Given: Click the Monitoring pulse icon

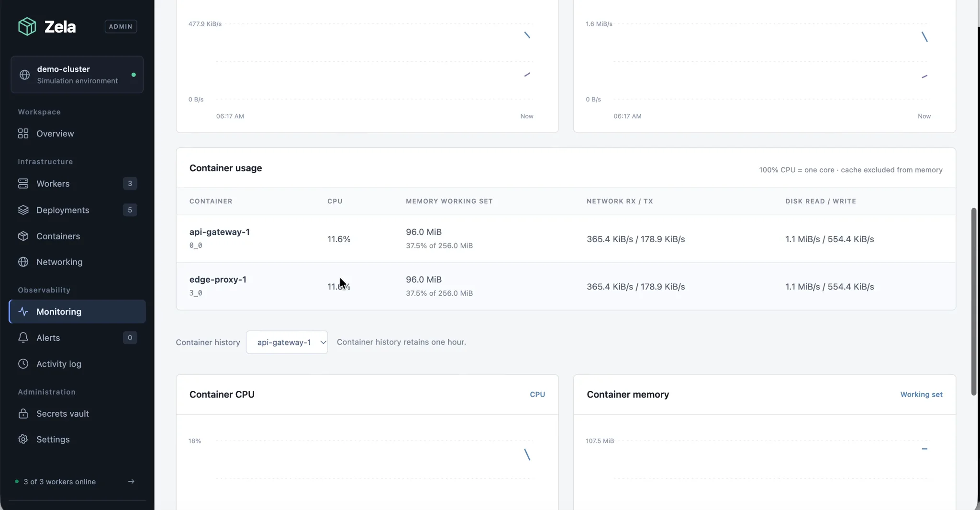Looking at the screenshot, I should point(23,311).
